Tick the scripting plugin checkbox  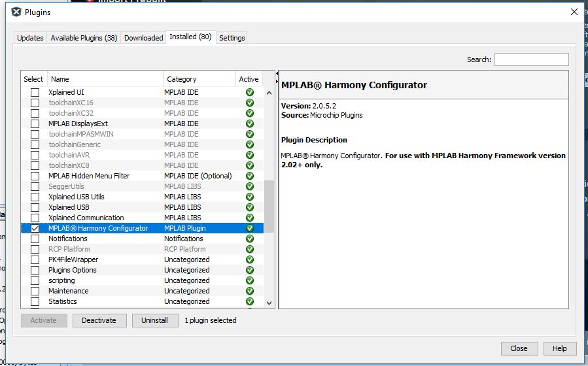click(x=35, y=280)
